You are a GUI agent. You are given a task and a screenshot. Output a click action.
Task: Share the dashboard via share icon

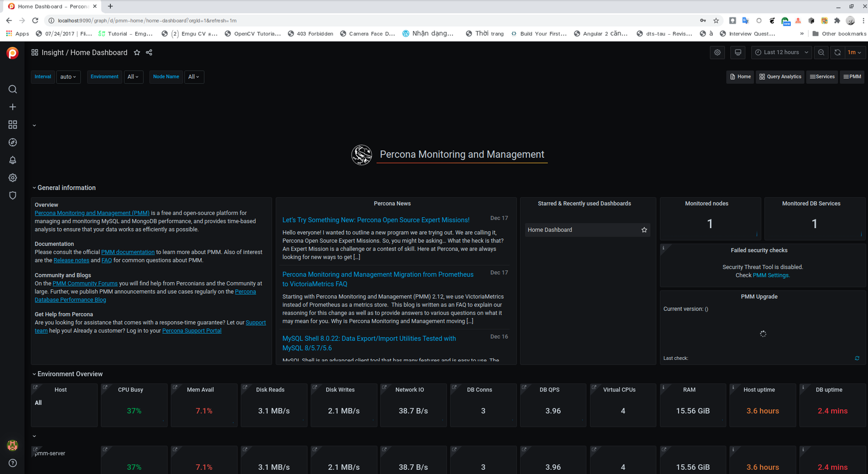click(149, 53)
